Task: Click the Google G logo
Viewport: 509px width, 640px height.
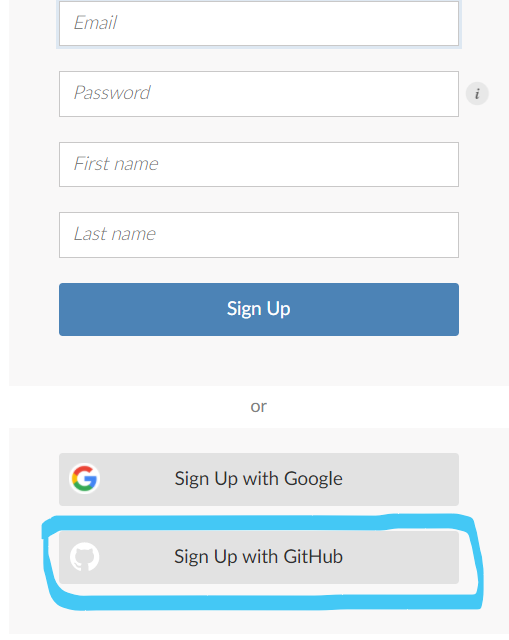Action: (x=84, y=479)
